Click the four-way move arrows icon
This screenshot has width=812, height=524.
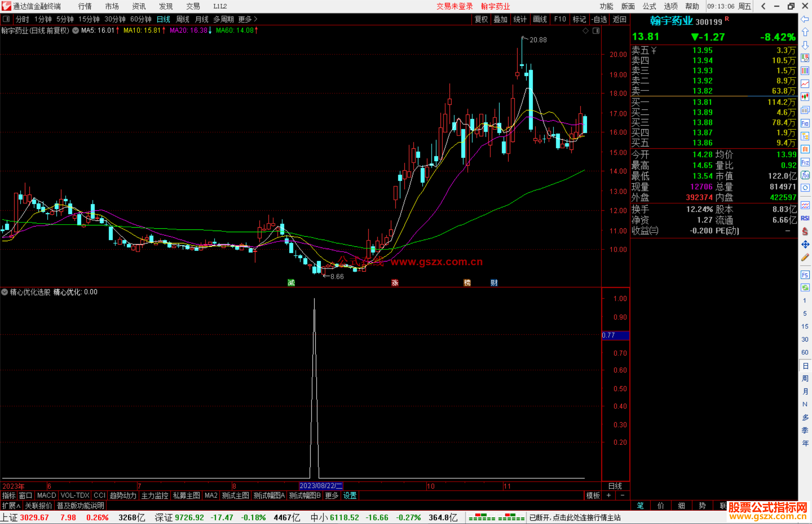805,245
